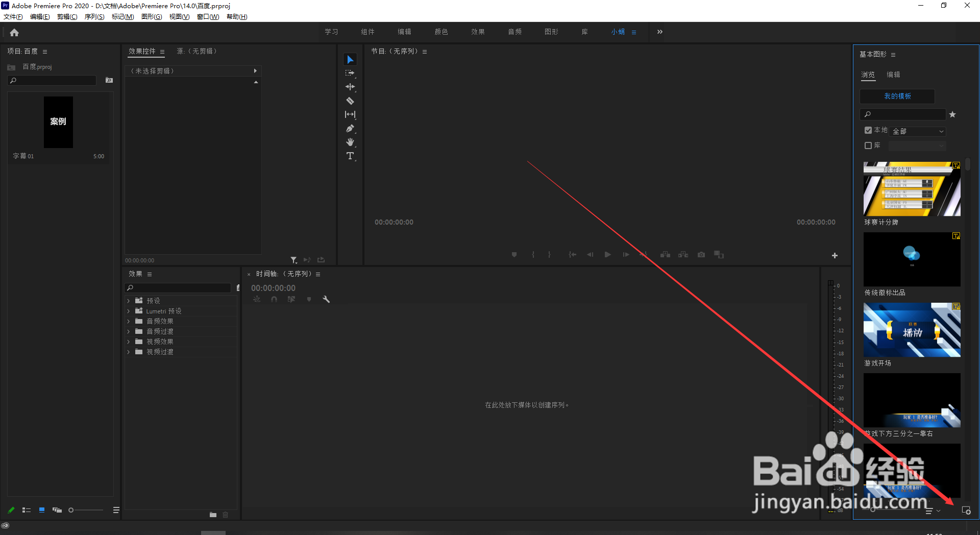
Task: Open the 源: (无剪辑) panel tab
Action: [x=198, y=51]
